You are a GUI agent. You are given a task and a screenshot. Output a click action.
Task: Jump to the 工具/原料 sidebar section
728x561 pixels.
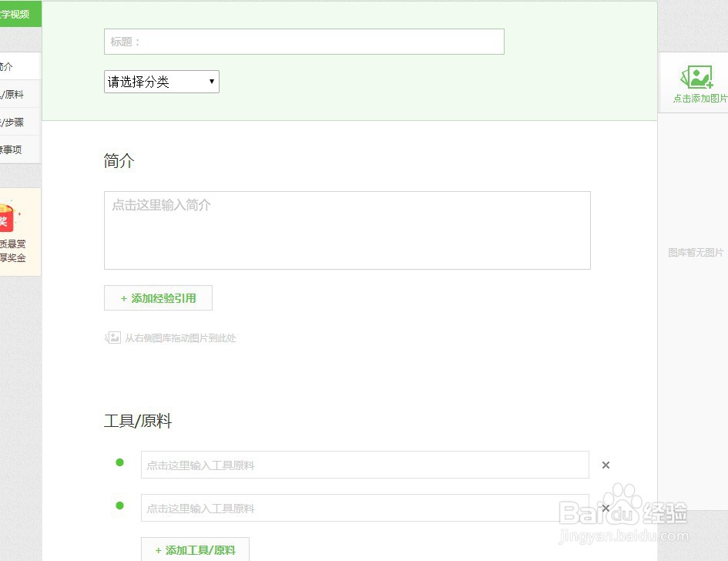12,93
